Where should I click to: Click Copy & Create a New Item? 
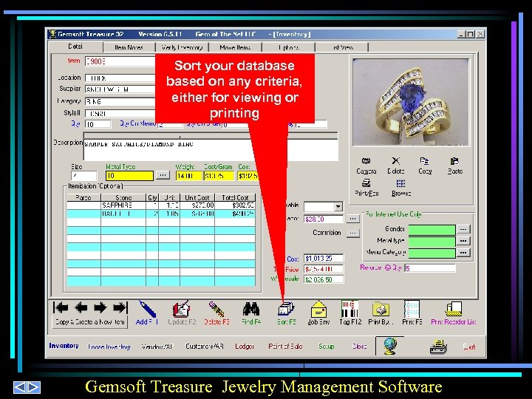pos(90,322)
